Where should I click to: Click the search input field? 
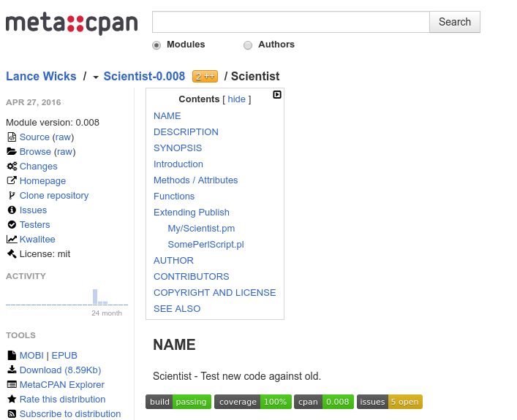[x=291, y=22]
